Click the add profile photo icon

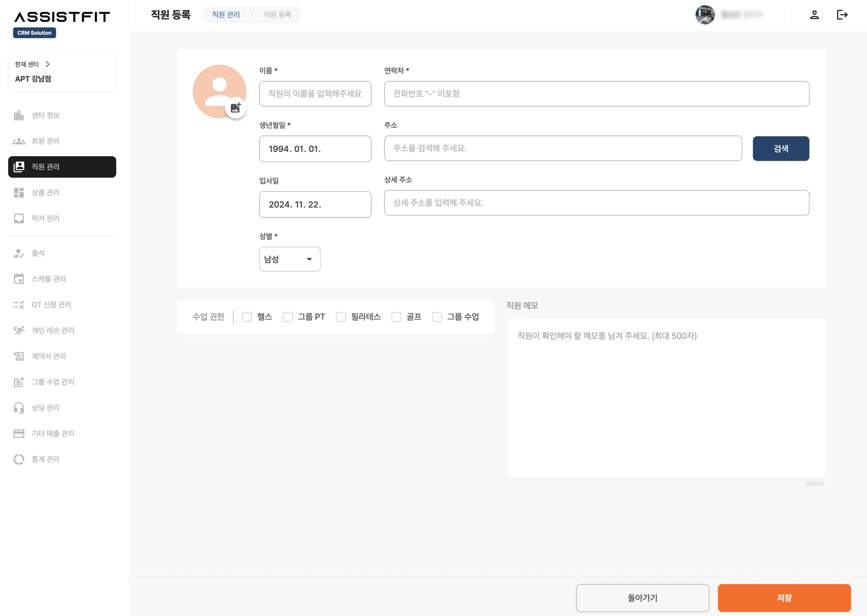[x=235, y=108]
